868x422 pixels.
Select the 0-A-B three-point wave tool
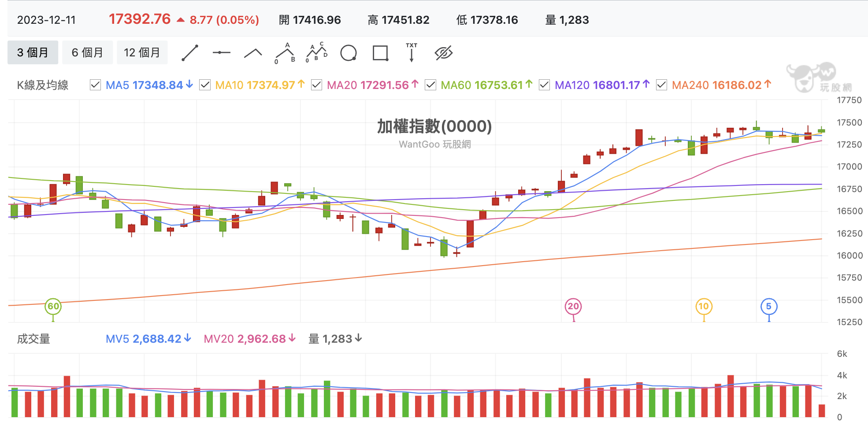click(x=285, y=53)
